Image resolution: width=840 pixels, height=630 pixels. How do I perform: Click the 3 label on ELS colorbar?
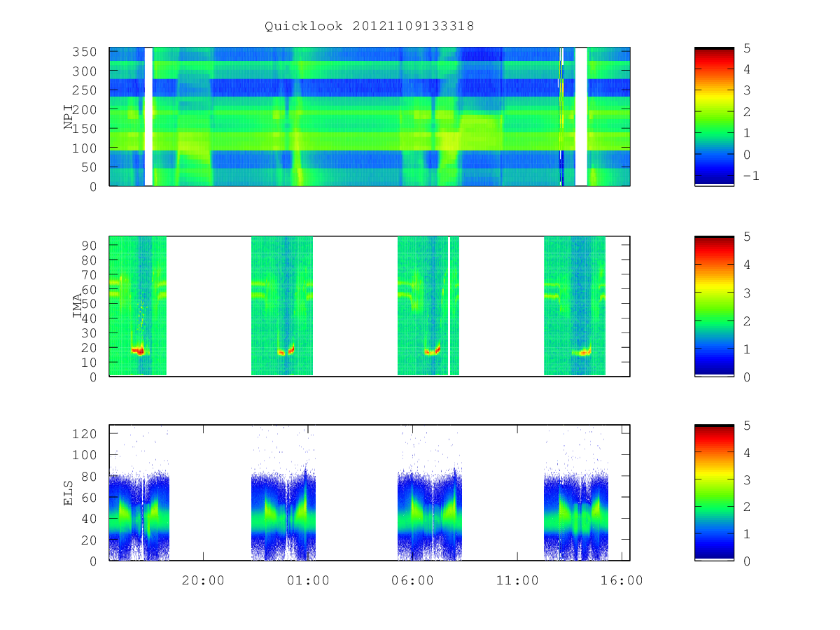745,479
